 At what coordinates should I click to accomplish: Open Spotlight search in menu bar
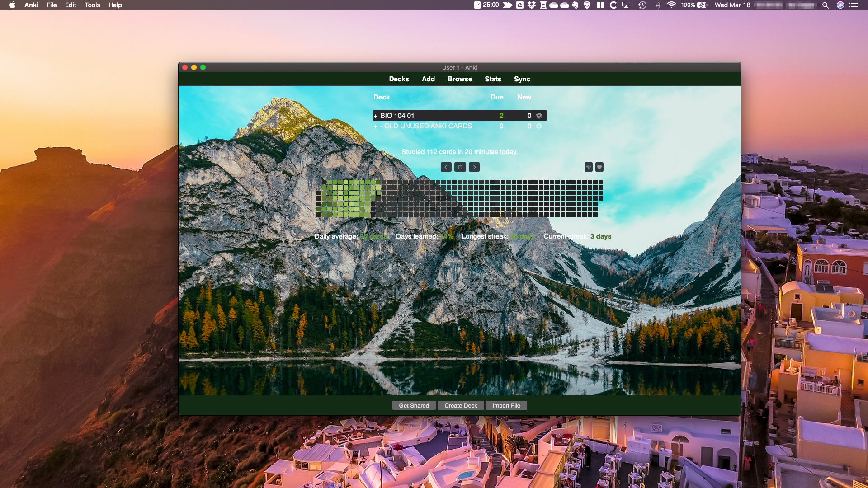point(825,5)
